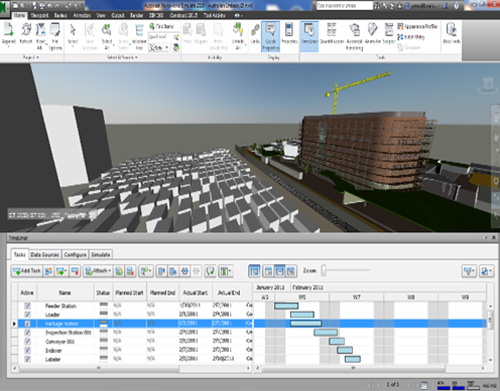Image resolution: width=500 pixels, height=391 pixels.
Task: Open the View ribbon tab
Action: [x=101, y=15]
